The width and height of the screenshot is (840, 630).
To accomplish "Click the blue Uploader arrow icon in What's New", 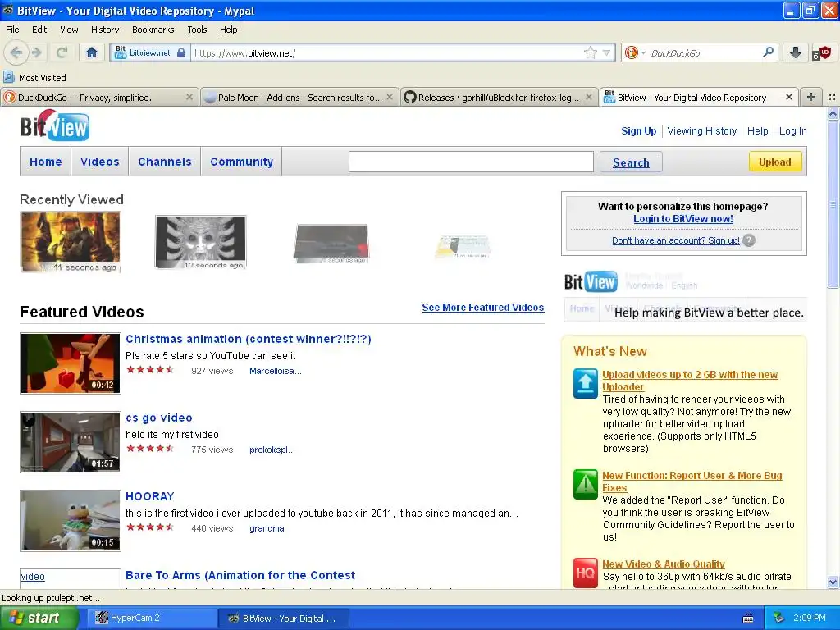I will coord(585,383).
